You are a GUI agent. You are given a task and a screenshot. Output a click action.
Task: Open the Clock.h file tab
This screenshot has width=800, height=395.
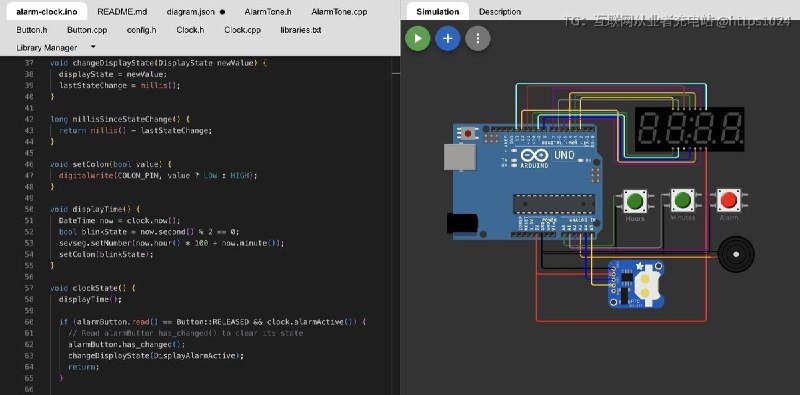[x=190, y=30]
